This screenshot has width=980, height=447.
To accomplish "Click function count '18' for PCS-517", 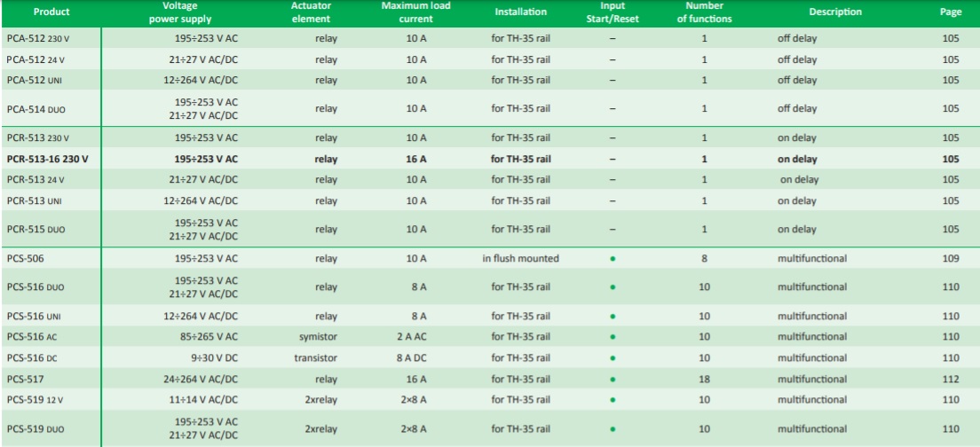I will coord(705,379).
